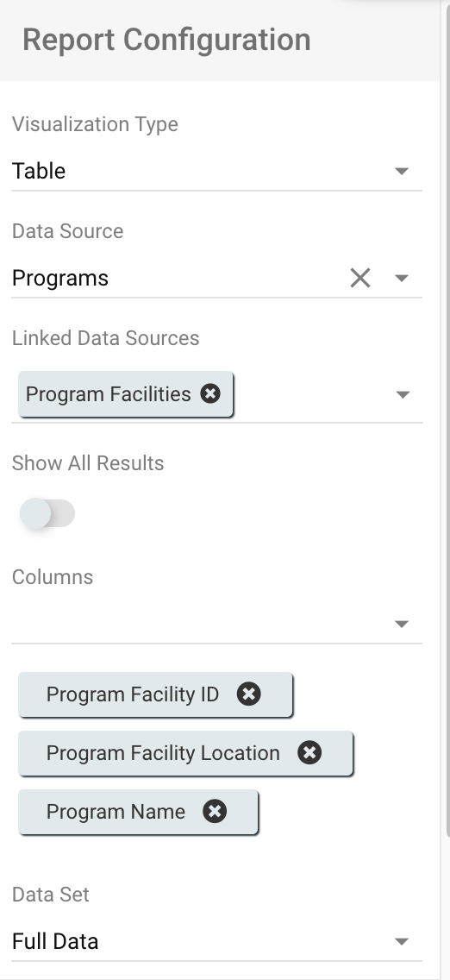
Task: Click the Programs data source field
Action: click(178, 278)
